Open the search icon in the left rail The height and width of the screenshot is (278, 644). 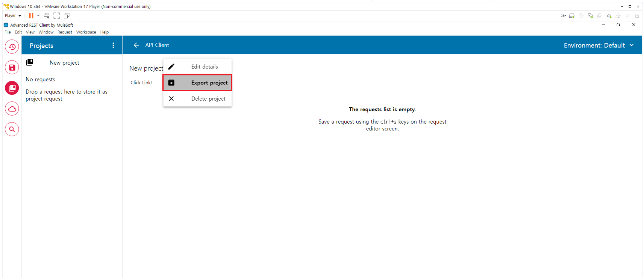coord(12,129)
